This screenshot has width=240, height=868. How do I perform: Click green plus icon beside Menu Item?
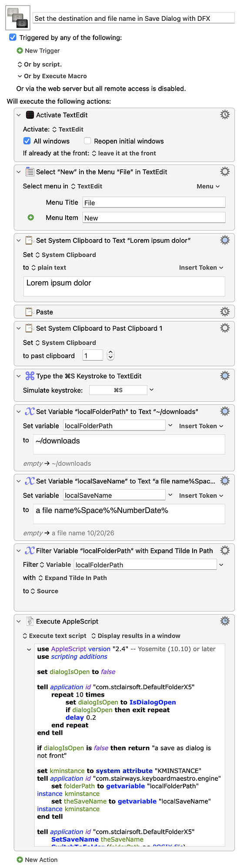tap(31, 217)
